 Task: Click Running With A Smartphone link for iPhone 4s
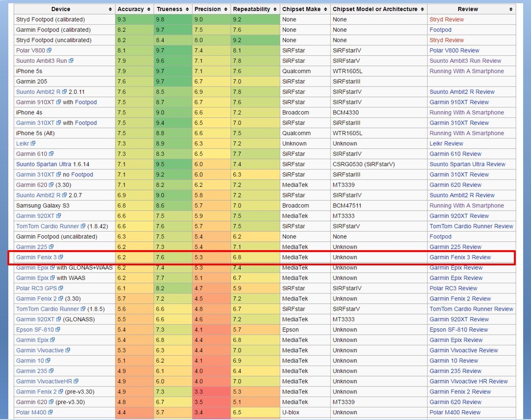pos(466,112)
